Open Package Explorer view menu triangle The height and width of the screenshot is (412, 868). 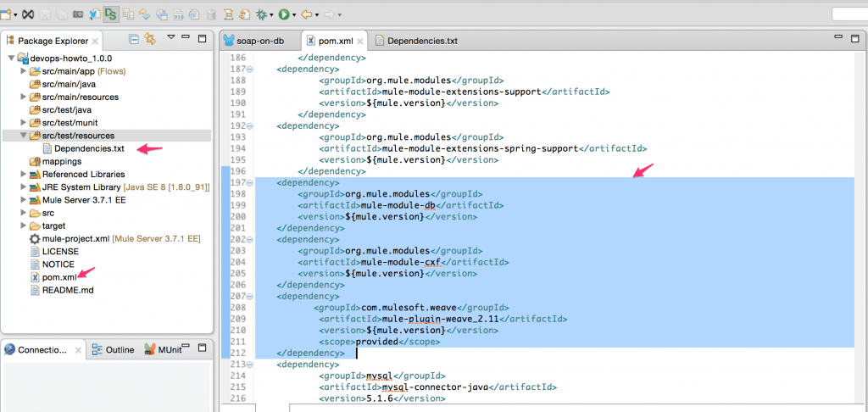pyautogui.click(x=171, y=38)
